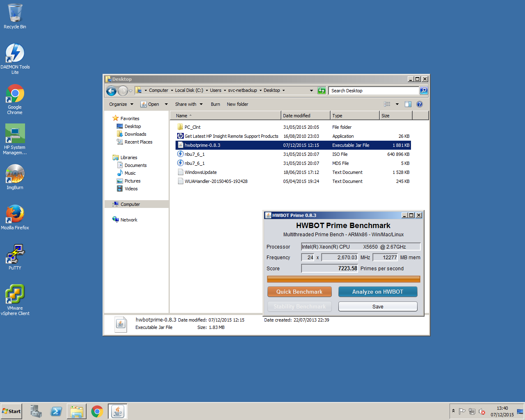Click svc-netbackup in address breadcrumb

click(242, 91)
